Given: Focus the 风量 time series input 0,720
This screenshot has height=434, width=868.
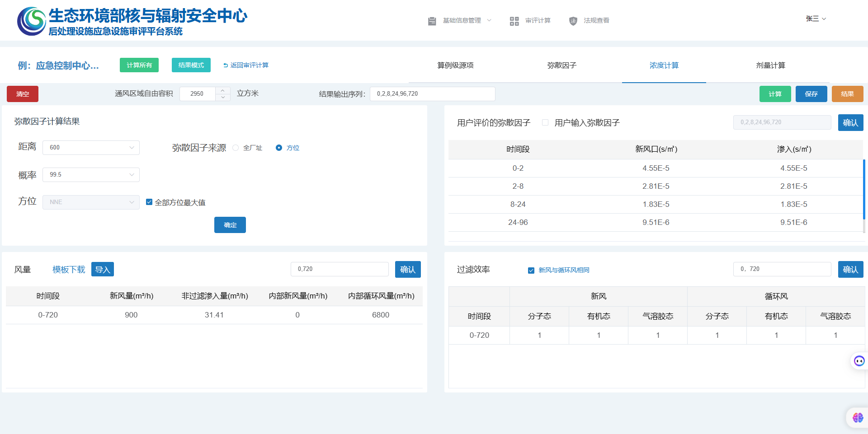Looking at the screenshot, I should 340,269.
